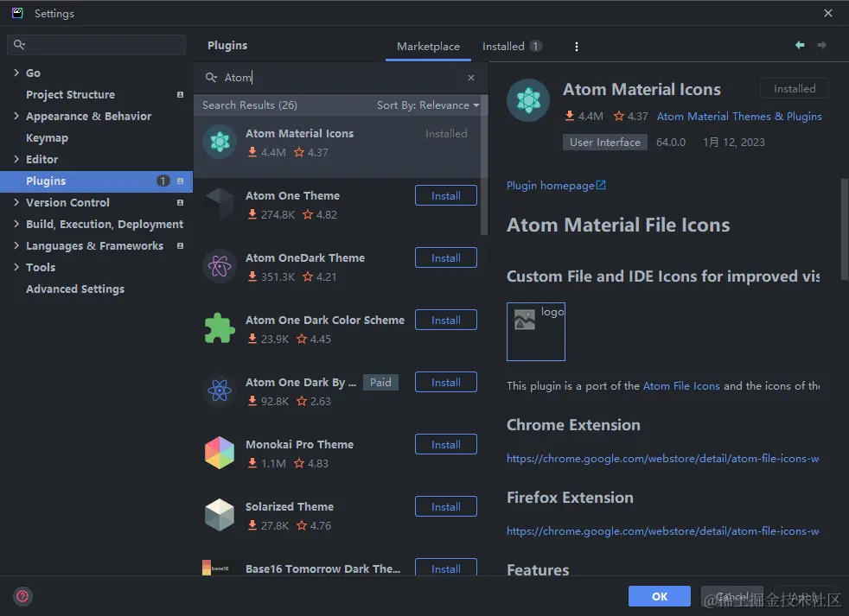Image resolution: width=849 pixels, height=616 pixels.
Task: Click the Solarized Theme cube icon
Action: pos(219,514)
